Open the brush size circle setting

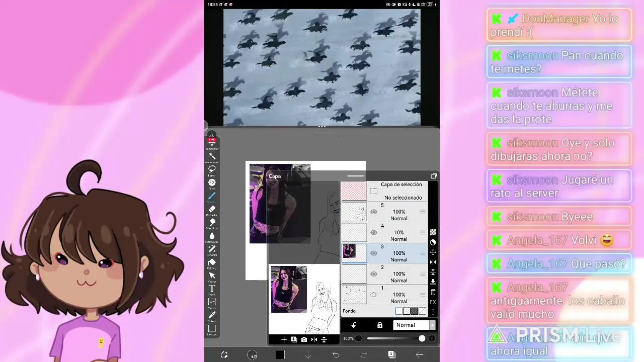pos(252,355)
